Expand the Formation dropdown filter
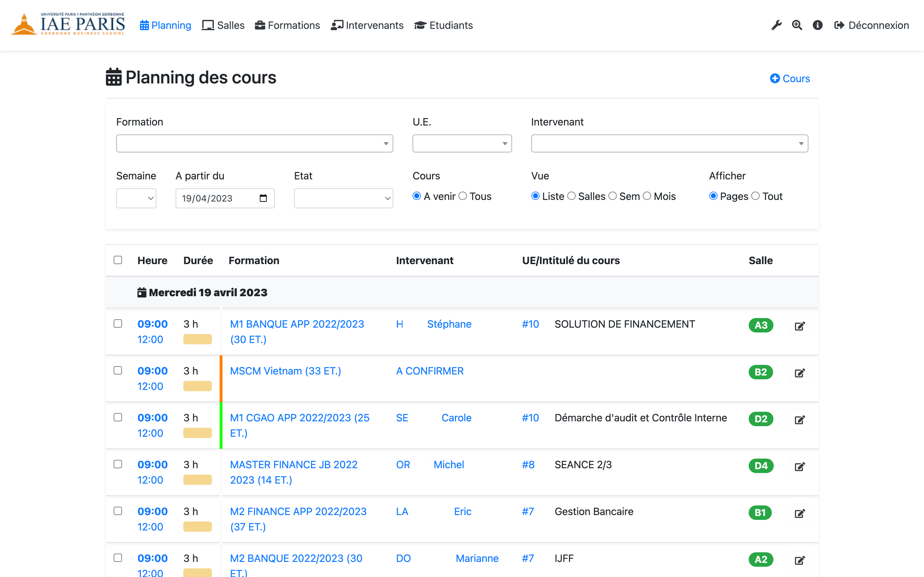Screen dimensions: 924x577 click(x=255, y=143)
